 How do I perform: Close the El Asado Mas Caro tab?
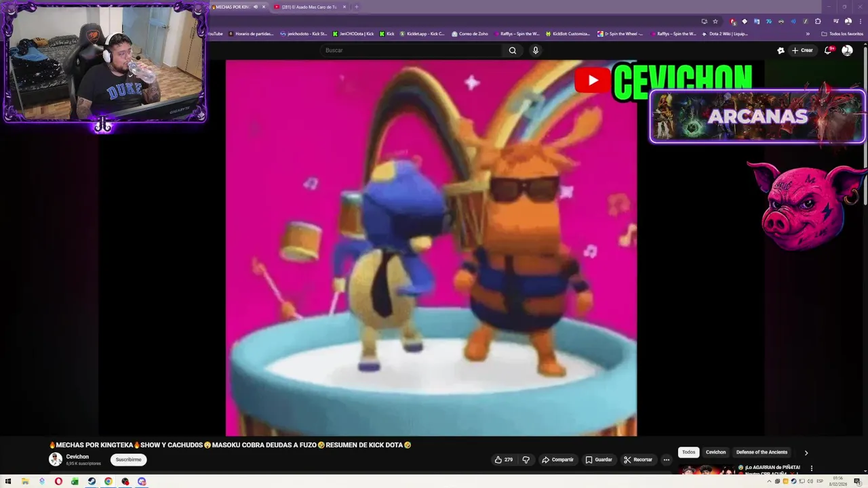(x=344, y=7)
